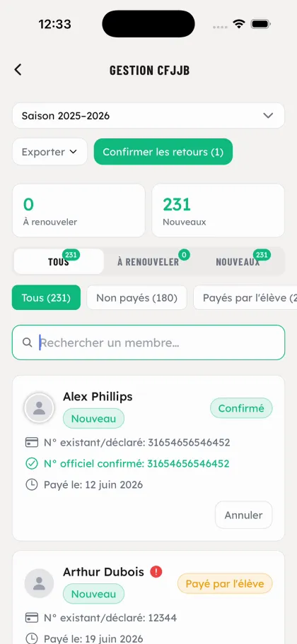The image size is (297, 644).
Task: Click the search magnifier icon
Action: (x=27, y=342)
